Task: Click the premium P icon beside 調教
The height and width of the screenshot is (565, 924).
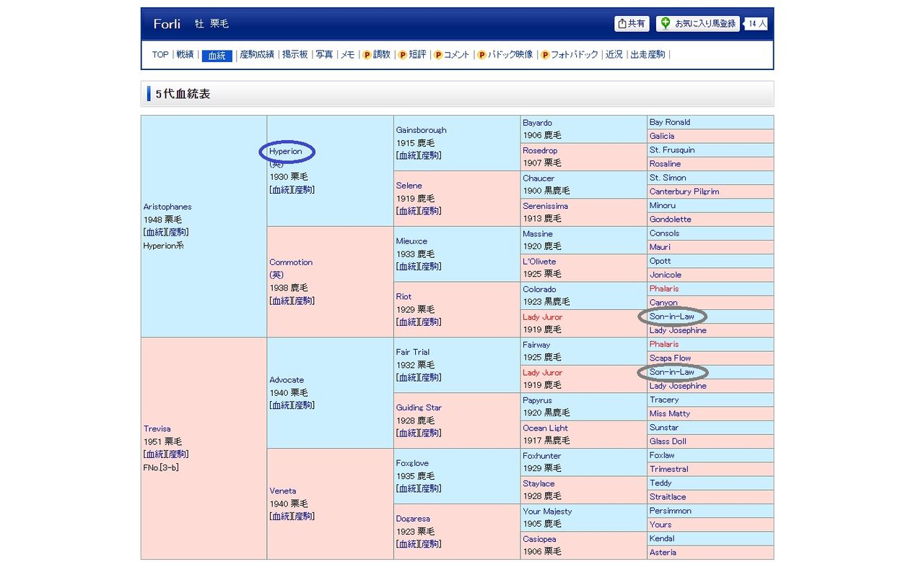Action: point(367,55)
